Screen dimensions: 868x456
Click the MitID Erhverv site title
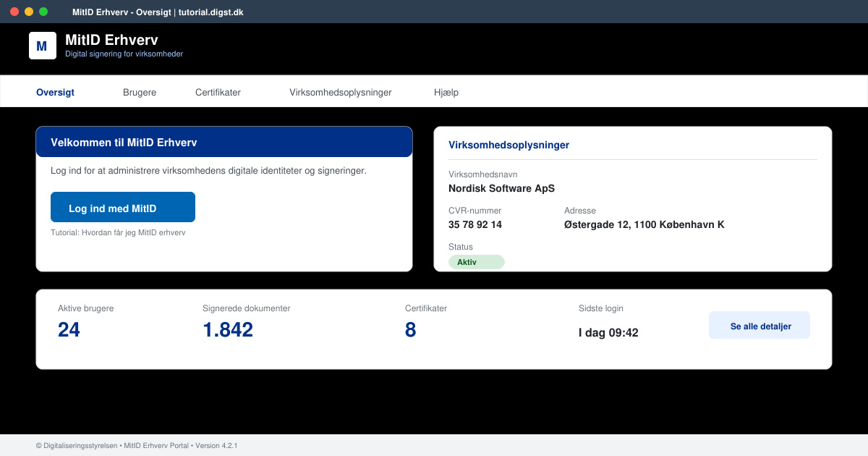pyautogui.click(x=111, y=40)
